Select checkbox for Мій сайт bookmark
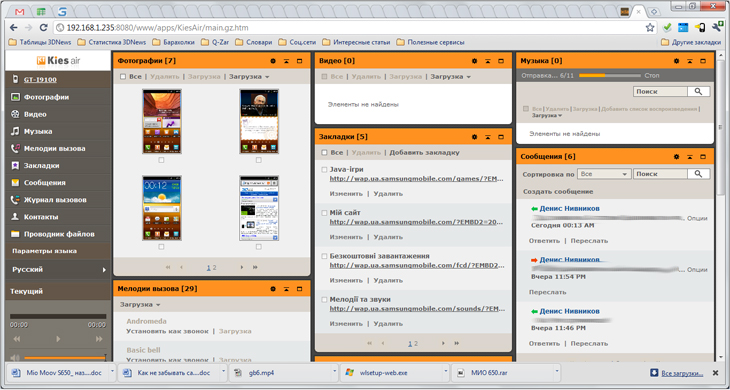This screenshot has width=730, height=390. pyautogui.click(x=324, y=213)
